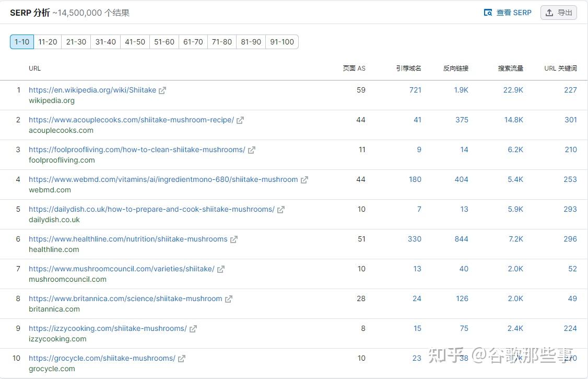588x379 pixels.
Task: Click healthline search traffic 7.2K
Action: [x=515, y=239]
